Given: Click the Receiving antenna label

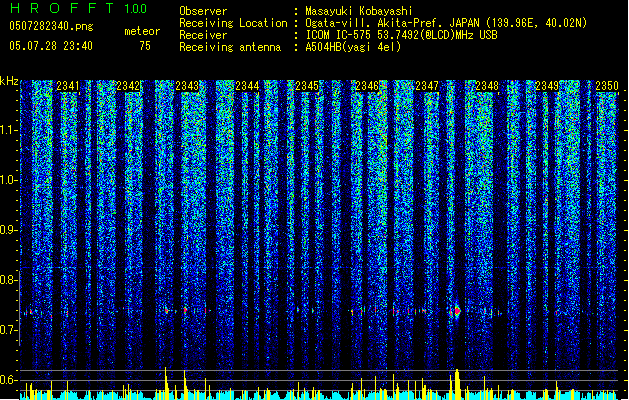Looking at the screenshot, I should point(230,47).
